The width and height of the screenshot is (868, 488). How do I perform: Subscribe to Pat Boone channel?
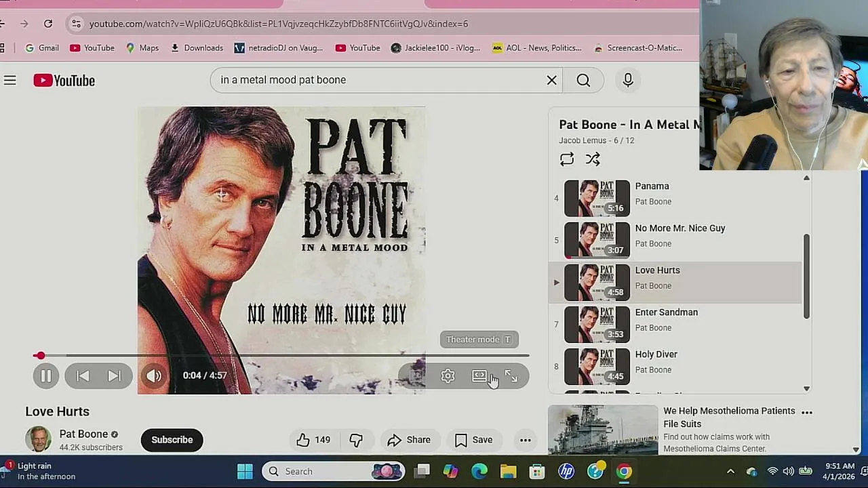[172, 440]
